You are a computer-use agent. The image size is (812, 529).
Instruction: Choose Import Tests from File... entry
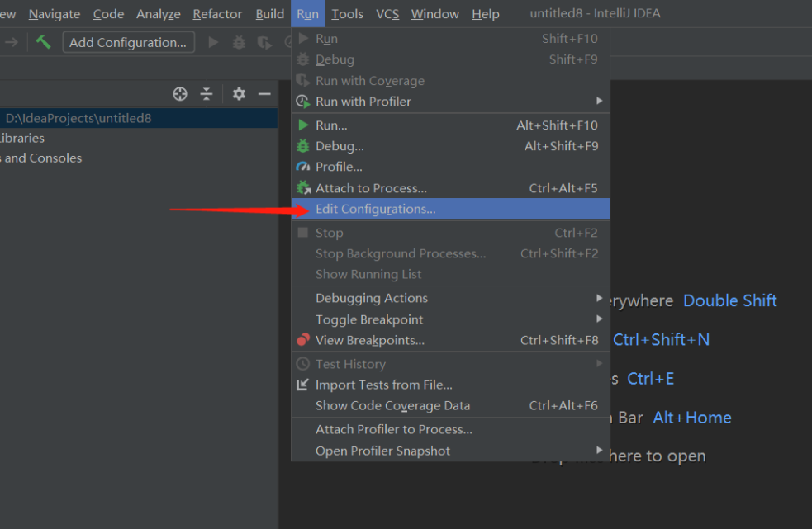[450, 385]
